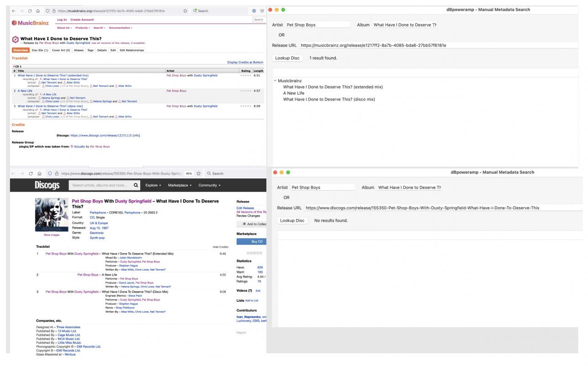Open the Discogs Explore dropdown
Image resolution: width=588 pixels, height=367 pixels.
point(153,185)
